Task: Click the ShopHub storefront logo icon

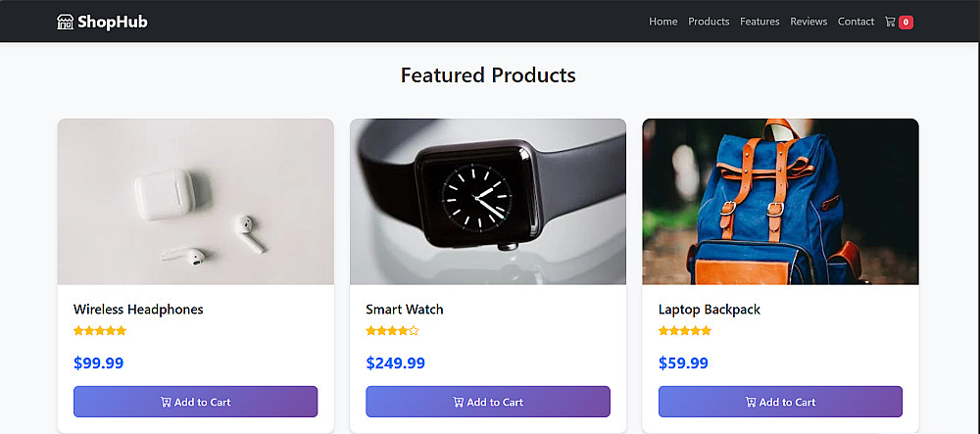Action: (66, 22)
